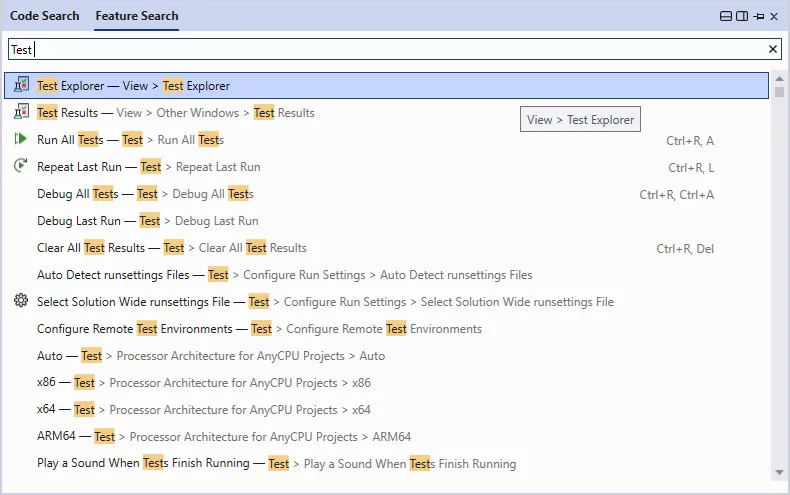This screenshot has width=790, height=495.
Task: Select the Run All Tests result
Action: tap(386, 140)
